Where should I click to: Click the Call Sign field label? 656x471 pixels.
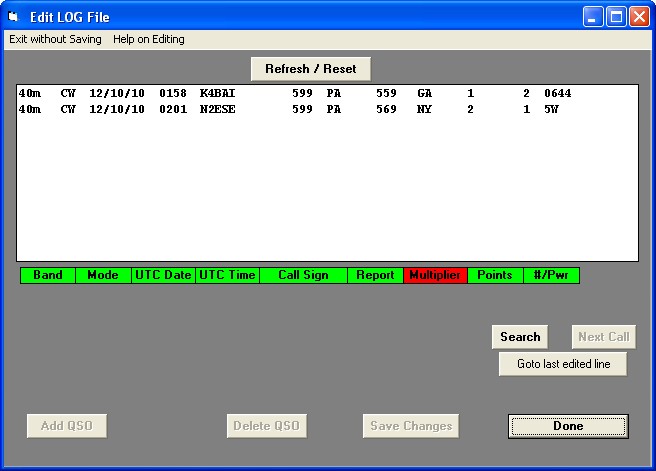coord(303,275)
